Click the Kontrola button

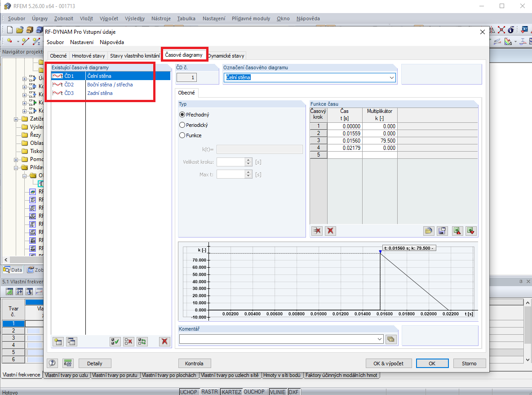pyautogui.click(x=195, y=364)
